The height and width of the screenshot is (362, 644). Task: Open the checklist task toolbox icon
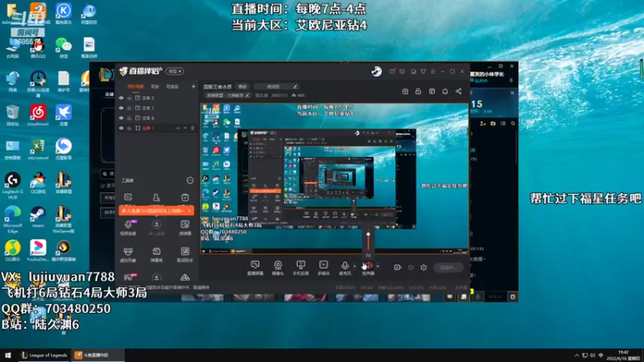click(x=185, y=198)
